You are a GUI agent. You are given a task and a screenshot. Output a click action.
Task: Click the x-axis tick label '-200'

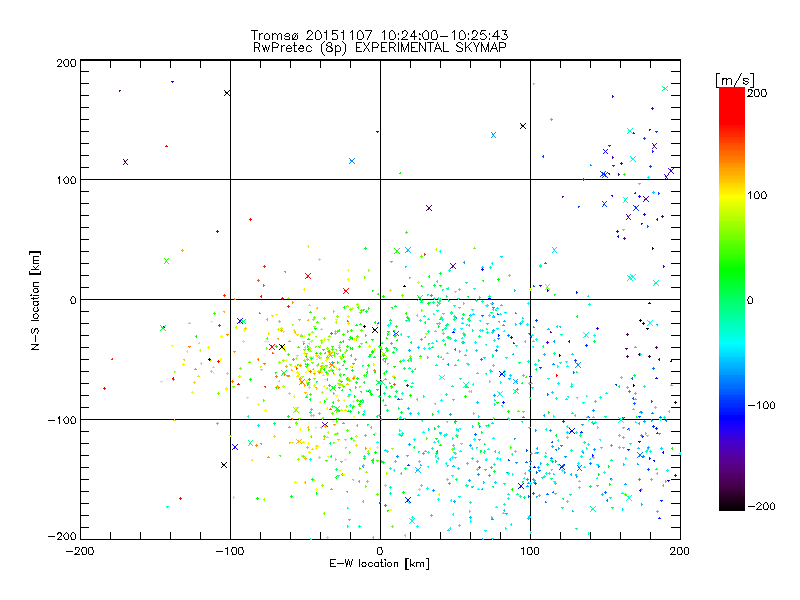coord(80,551)
